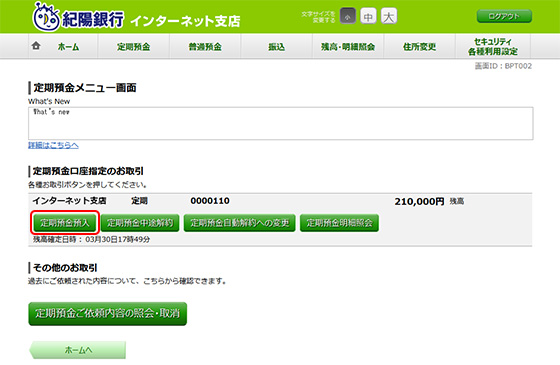Click the 定期預金メニュー画面 heading
The image size is (560, 365).
[x=85, y=88]
